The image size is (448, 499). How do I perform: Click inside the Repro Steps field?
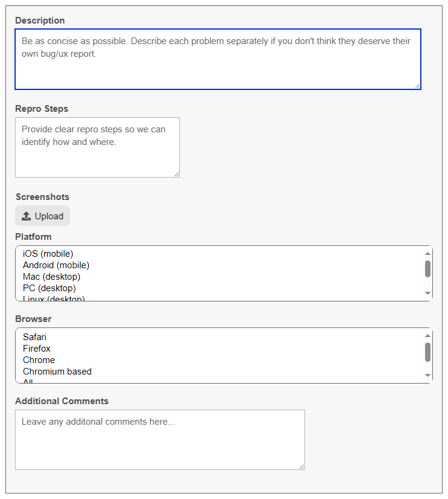(x=97, y=147)
